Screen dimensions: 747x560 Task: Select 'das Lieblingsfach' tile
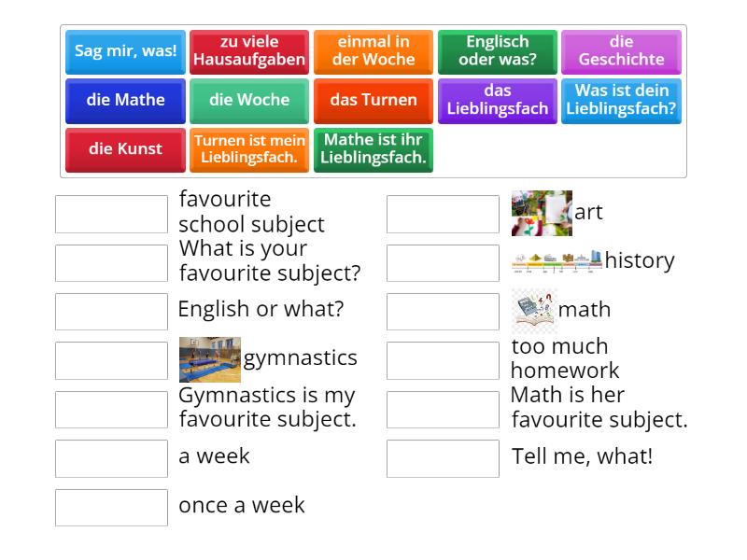click(498, 101)
